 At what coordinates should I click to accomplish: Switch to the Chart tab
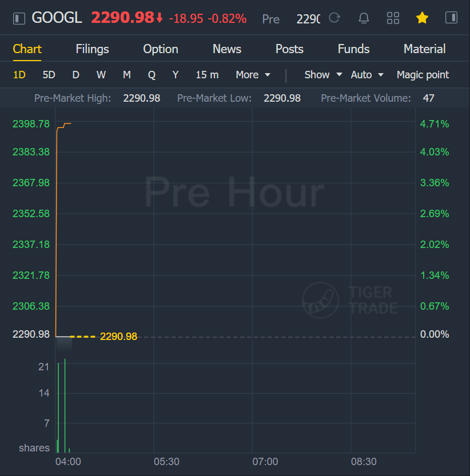[x=27, y=49]
